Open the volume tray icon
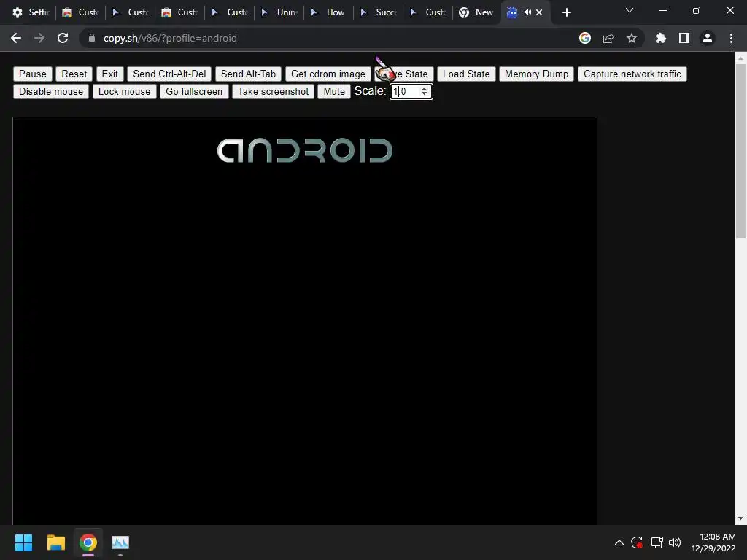Image resolution: width=747 pixels, height=560 pixels. coord(675,542)
